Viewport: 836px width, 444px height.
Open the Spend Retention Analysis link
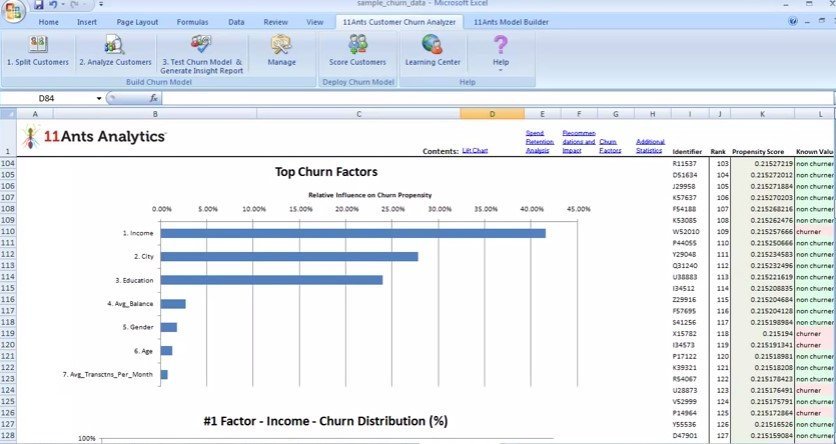pyautogui.click(x=540, y=141)
